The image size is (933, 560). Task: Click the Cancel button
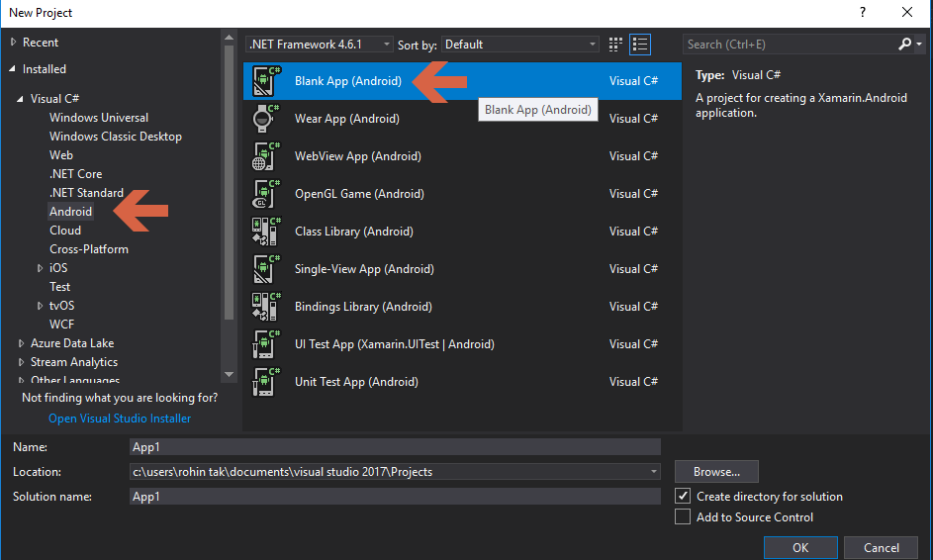(882, 547)
